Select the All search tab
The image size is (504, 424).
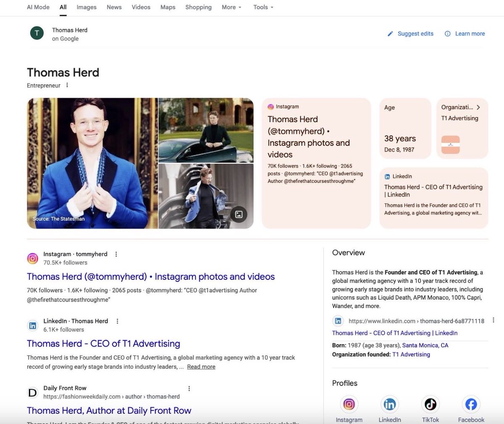(63, 7)
